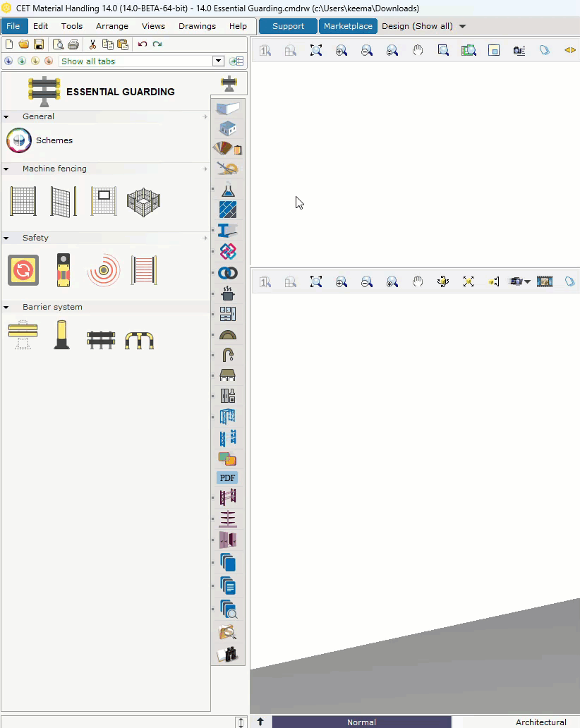Screen dimensions: 580x728
Task: Open the Show all tabs dropdown
Action: coord(218,61)
